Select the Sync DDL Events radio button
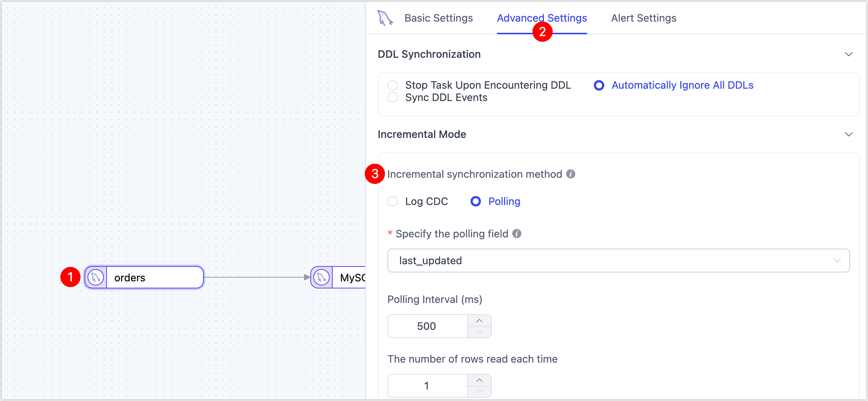This screenshot has width=868, height=401. (393, 98)
